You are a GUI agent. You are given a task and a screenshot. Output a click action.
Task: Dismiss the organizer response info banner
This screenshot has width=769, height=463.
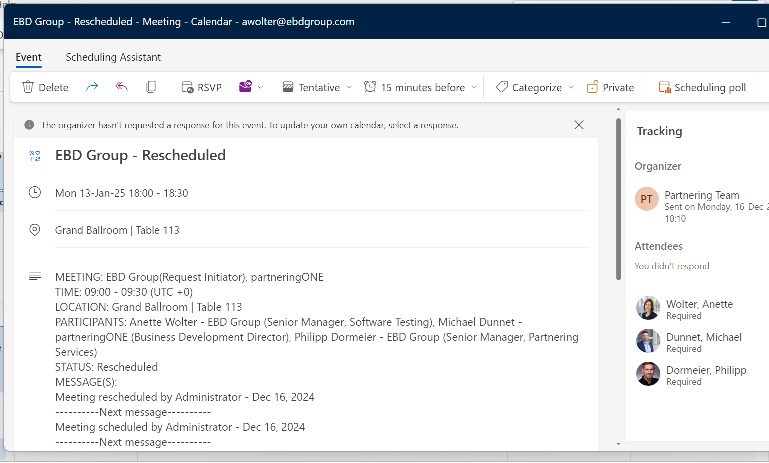tap(579, 125)
